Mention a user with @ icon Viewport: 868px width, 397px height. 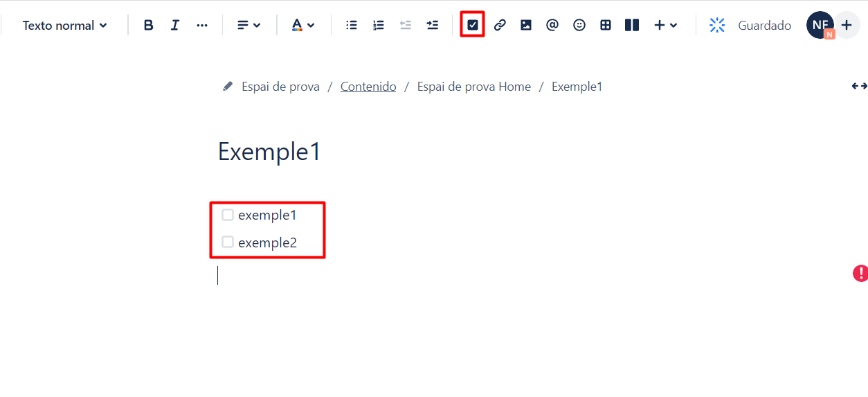coord(552,25)
